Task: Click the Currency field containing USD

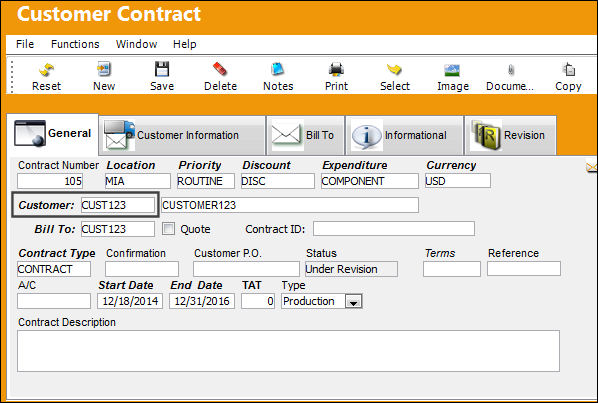Action: point(458,181)
